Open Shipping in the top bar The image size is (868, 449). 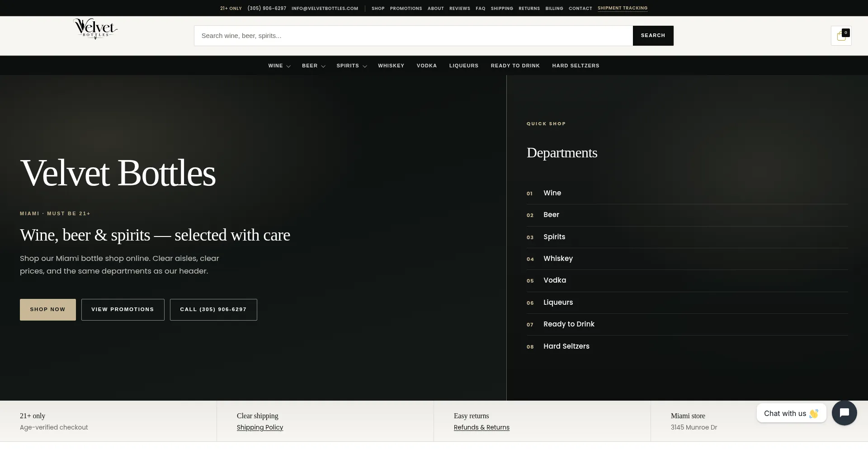tap(502, 8)
